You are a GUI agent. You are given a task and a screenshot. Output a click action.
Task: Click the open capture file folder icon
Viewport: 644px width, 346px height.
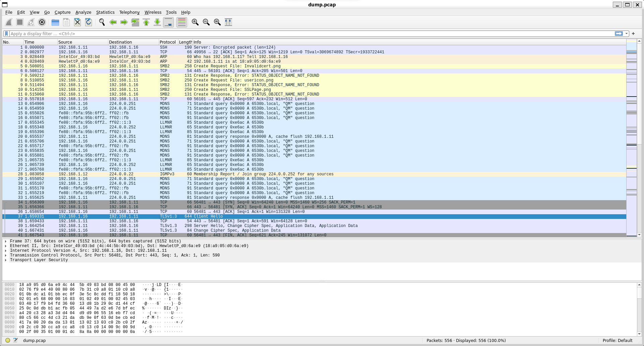(x=55, y=22)
